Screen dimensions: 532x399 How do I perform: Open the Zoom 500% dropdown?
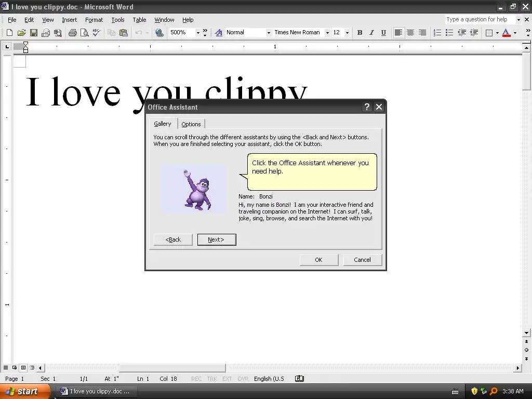pyautogui.click(x=198, y=33)
